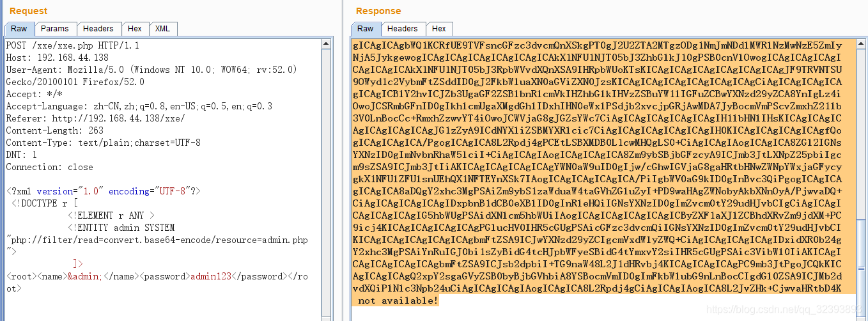This screenshot has height=321, width=868.
Task: Click the admin123 password value
Action: 211,276
